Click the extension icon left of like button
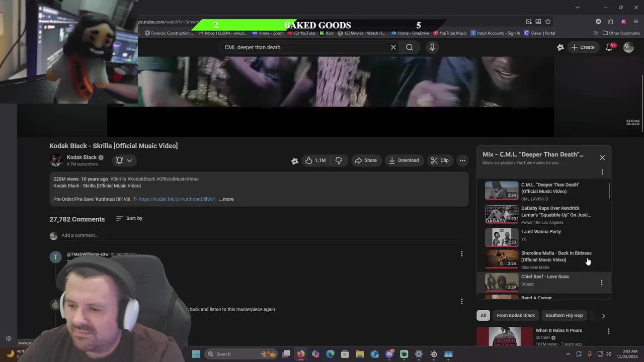The image size is (644, 362). tap(295, 161)
